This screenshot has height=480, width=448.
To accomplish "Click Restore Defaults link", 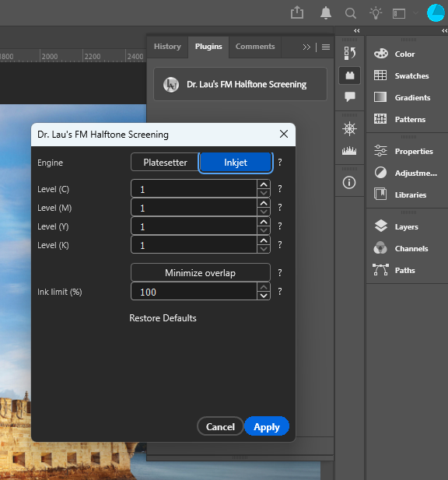I will (x=163, y=318).
